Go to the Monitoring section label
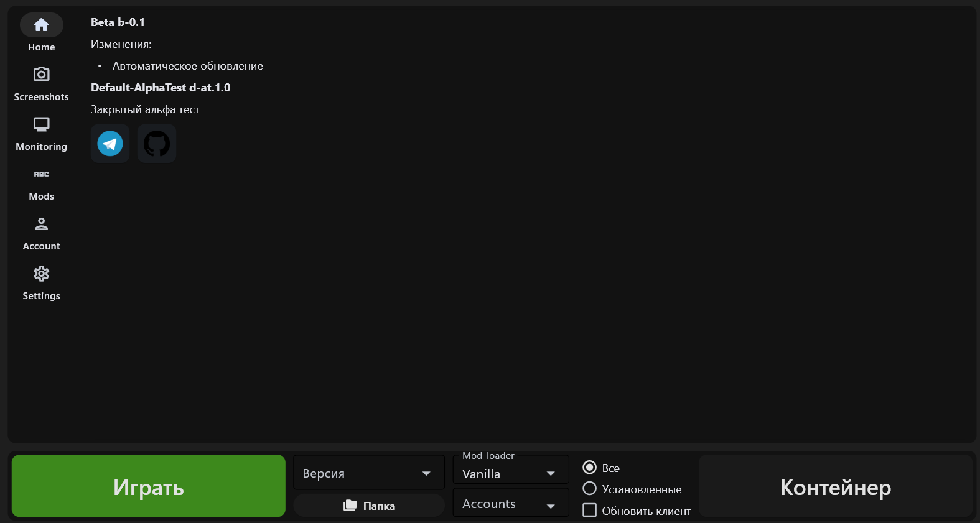The width and height of the screenshot is (980, 523). point(42,147)
